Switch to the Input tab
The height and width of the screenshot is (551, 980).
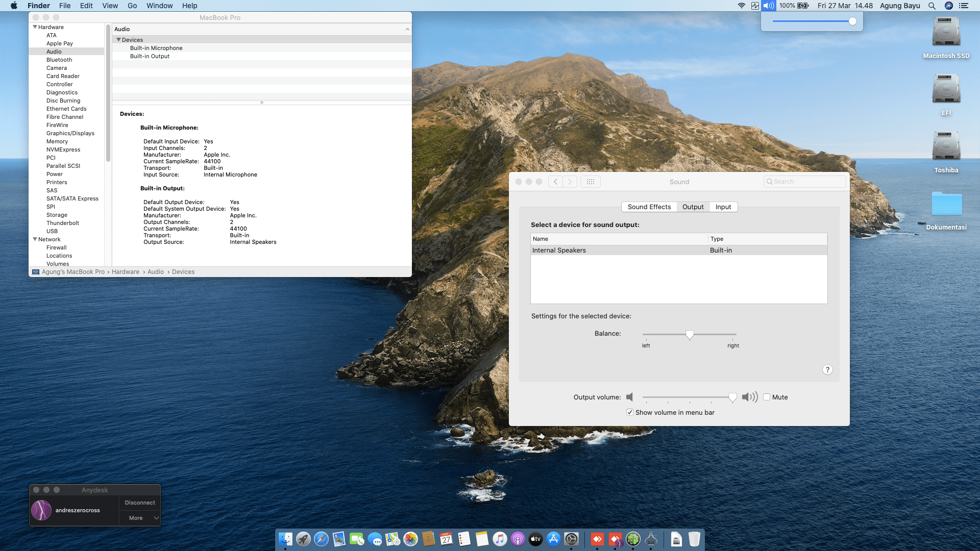pos(723,207)
